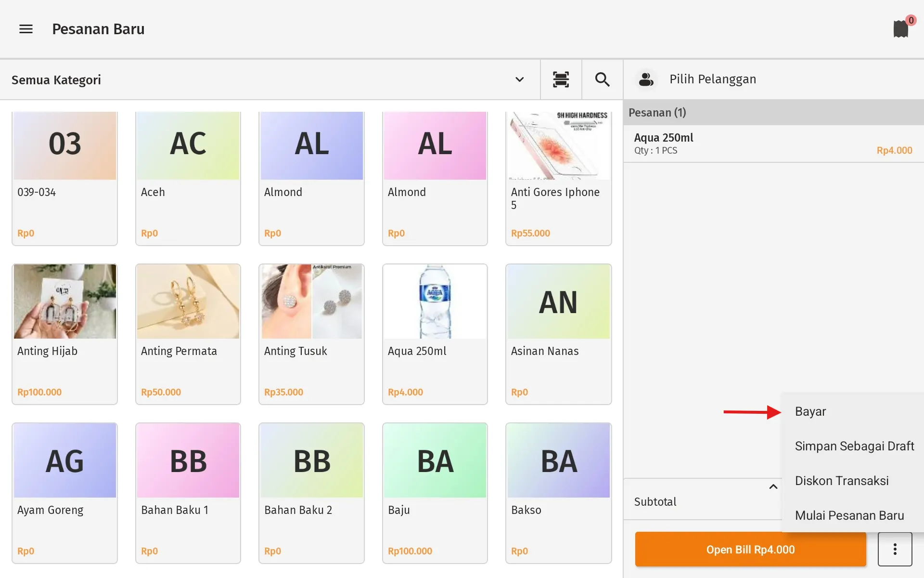Choose Mulai Pesanan Baru option
The image size is (924, 578).
point(849,515)
